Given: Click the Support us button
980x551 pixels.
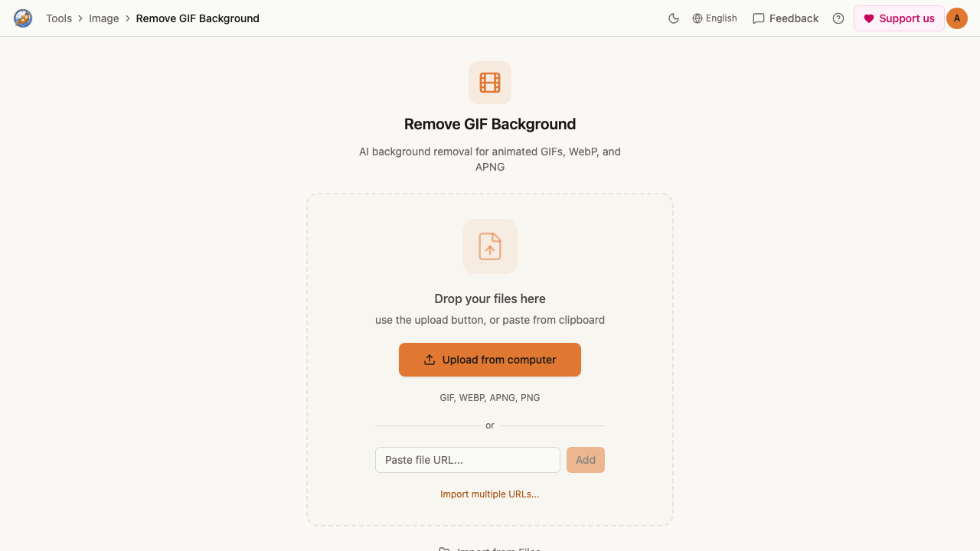Looking at the screenshot, I should coord(899,18).
